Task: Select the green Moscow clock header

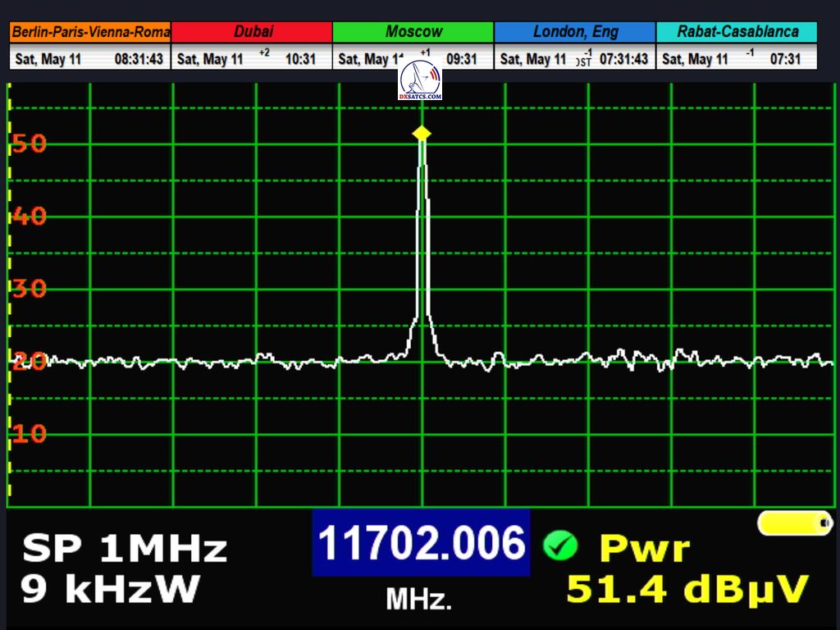Action: pyautogui.click(x=413, y=32)
